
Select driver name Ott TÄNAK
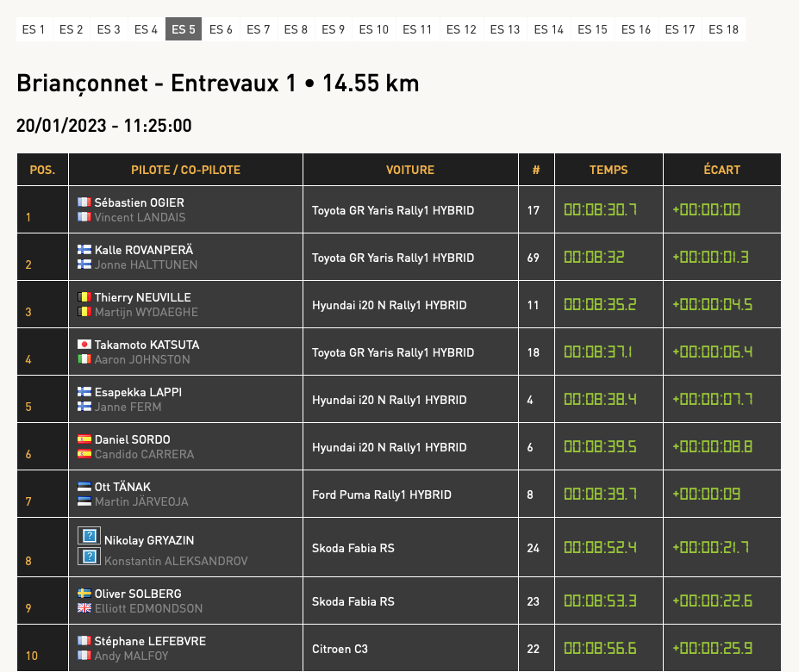pyautogui.click(x=122, y=487)
